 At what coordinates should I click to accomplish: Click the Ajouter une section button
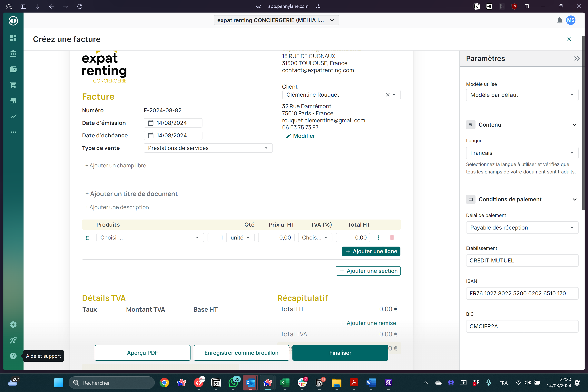point(368,271)
